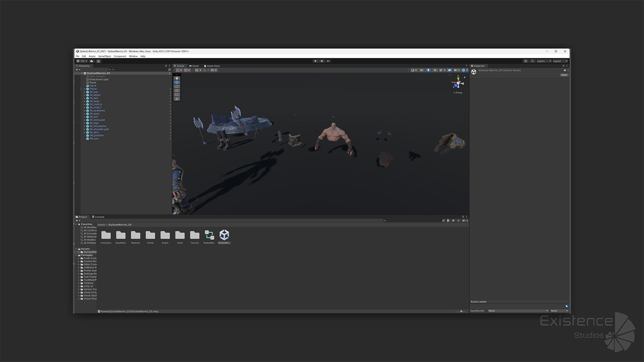Open the AssetBundle None dropdown
Screen dimensions: 644x362
518,311
